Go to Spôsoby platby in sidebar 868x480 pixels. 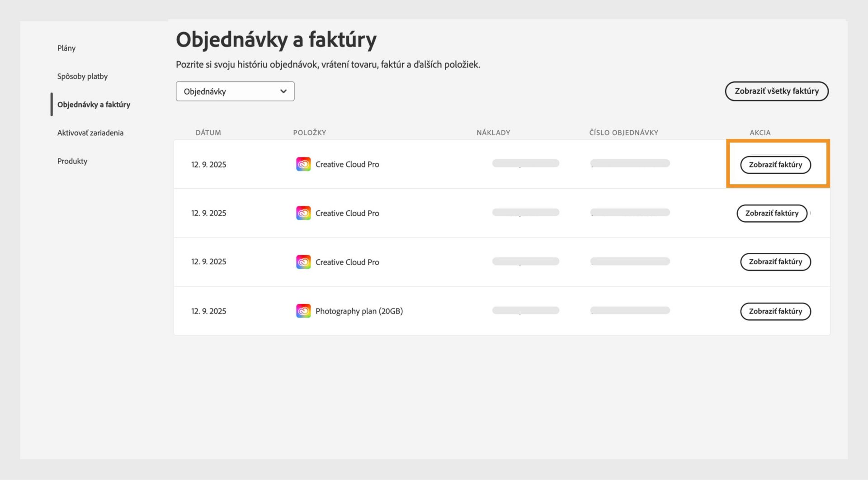coord(82,76)
